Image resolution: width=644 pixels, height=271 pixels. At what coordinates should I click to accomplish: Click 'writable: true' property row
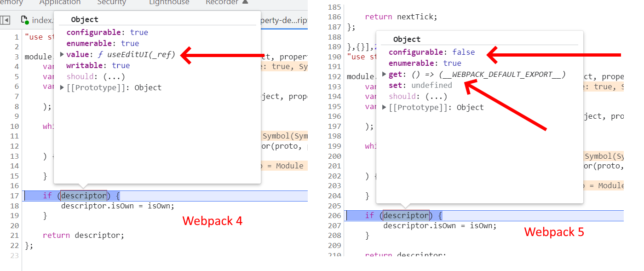[x=98, y=65]
